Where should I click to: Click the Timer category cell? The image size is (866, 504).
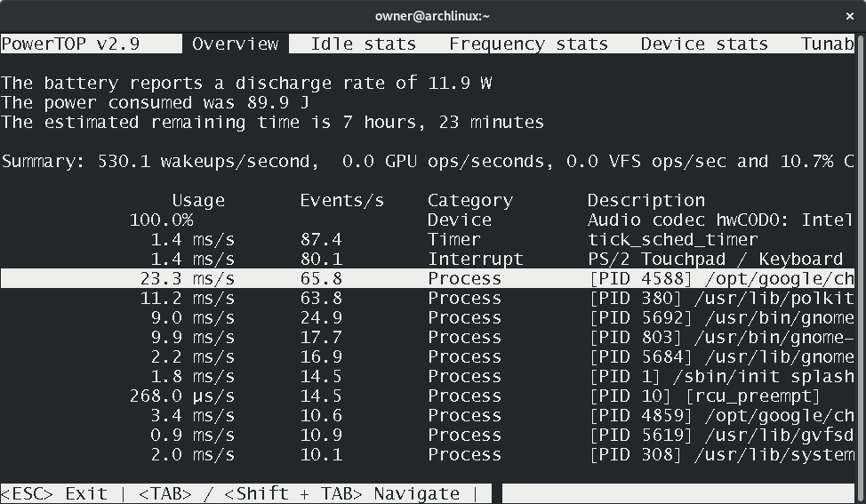click(x=454, y=240)
